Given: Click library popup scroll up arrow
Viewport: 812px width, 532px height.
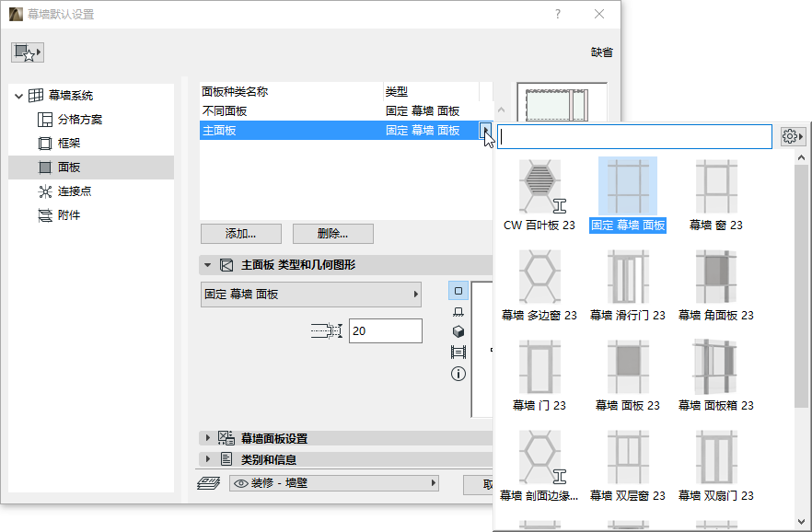Looking at the screenshot, I should click(801, 157).
